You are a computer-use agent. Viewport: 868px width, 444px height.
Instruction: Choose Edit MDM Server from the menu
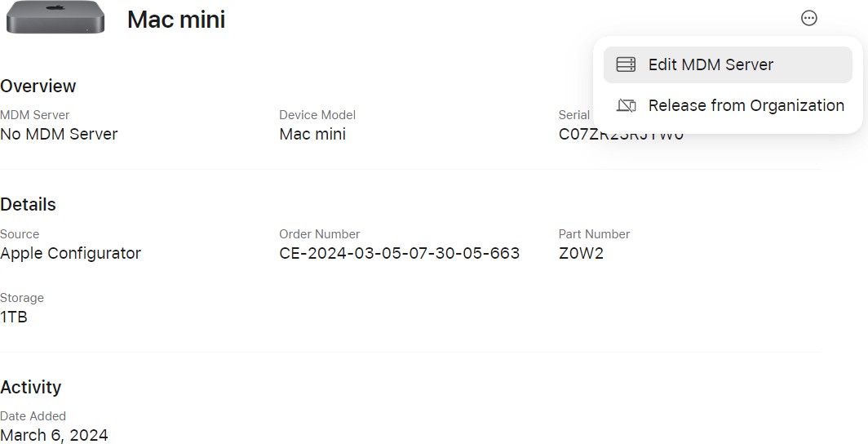click(x=711, y=64)
